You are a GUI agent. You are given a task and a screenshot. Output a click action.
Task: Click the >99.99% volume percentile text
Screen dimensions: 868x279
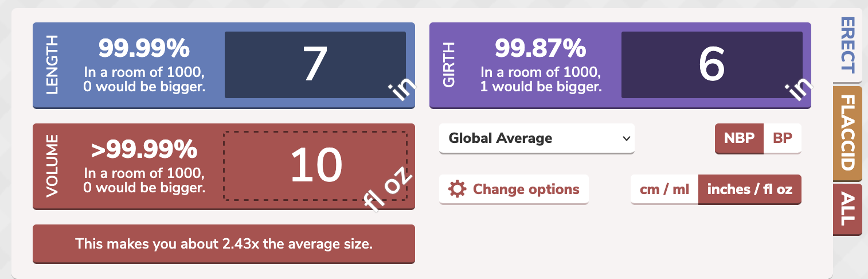coord(144,150)
